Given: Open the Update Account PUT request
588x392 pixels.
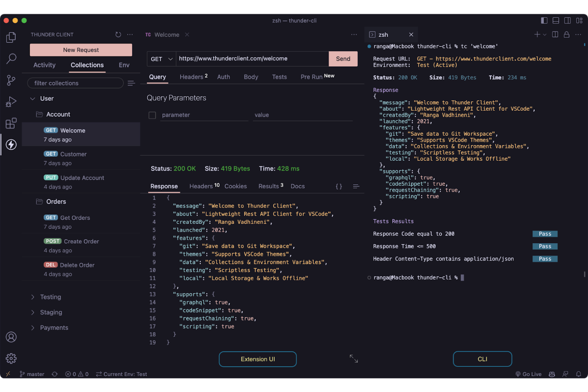Looking at the screenshot, I should [x=81, y=182].
